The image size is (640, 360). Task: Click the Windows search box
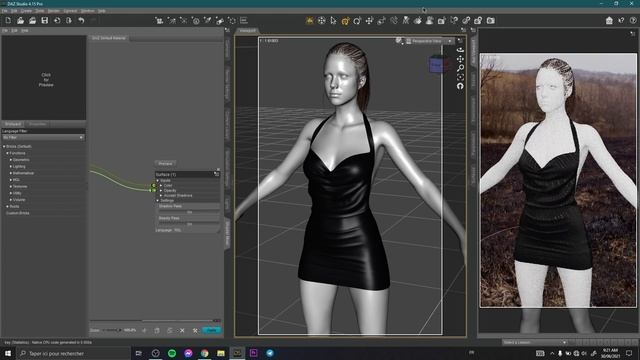(73, 353)
